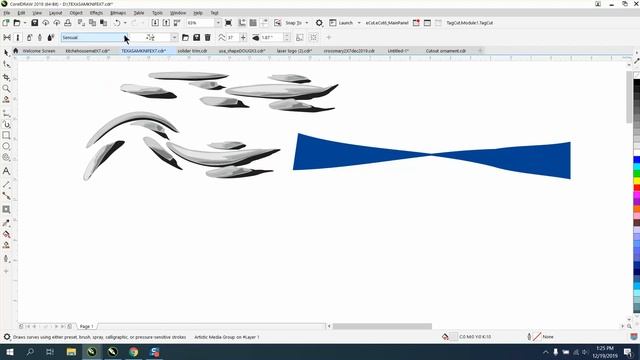Click the Save icon in standard toolbar
640x360 pixels.
[x=35, y=23]
